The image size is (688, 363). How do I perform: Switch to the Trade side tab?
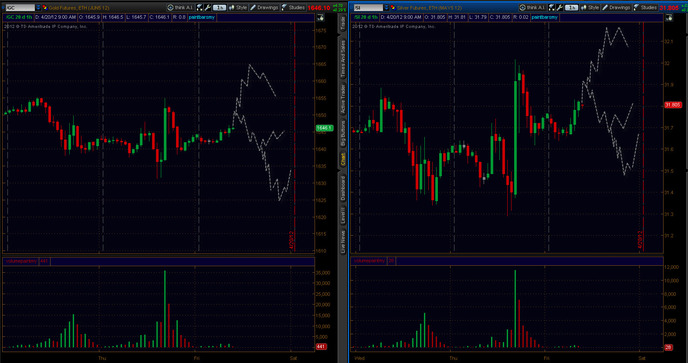[x=343, y=24]
